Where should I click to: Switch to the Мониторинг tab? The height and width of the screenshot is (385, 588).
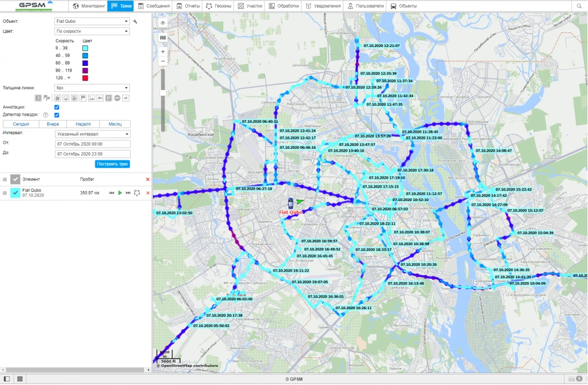89,6
